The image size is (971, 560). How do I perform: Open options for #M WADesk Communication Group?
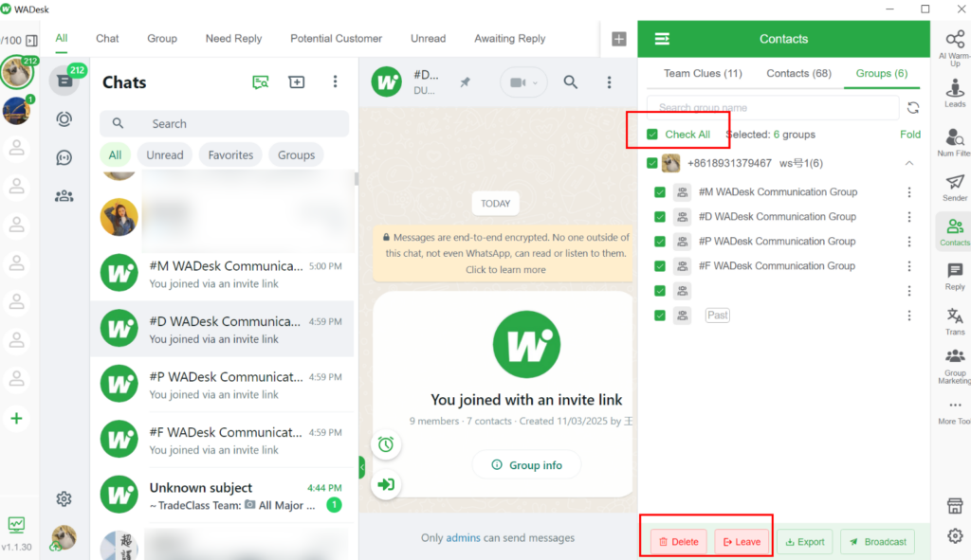coord(909,192)
